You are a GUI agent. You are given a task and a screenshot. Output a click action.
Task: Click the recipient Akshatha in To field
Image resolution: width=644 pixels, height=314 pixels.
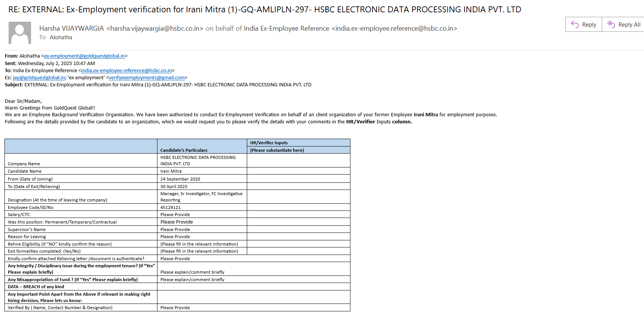click(61, 37)
